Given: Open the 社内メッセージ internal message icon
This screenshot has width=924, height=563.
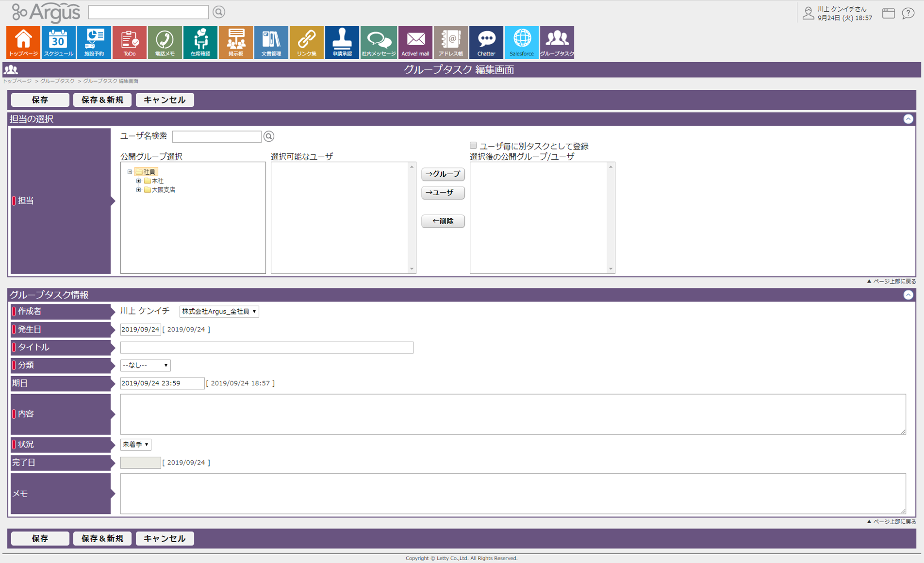Looking at the screenshot, I should tap(379, 43).
